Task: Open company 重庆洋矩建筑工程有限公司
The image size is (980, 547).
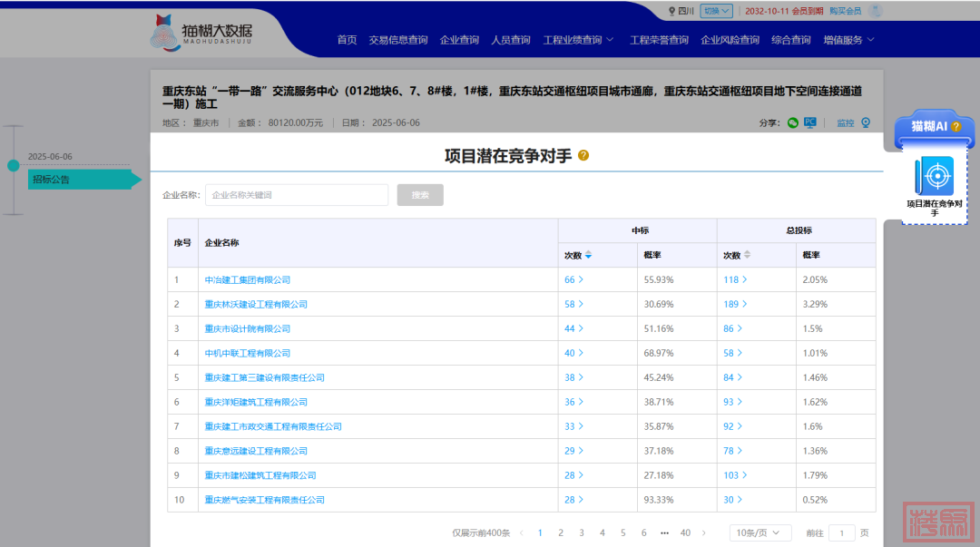Action: [x=256, y=402]
